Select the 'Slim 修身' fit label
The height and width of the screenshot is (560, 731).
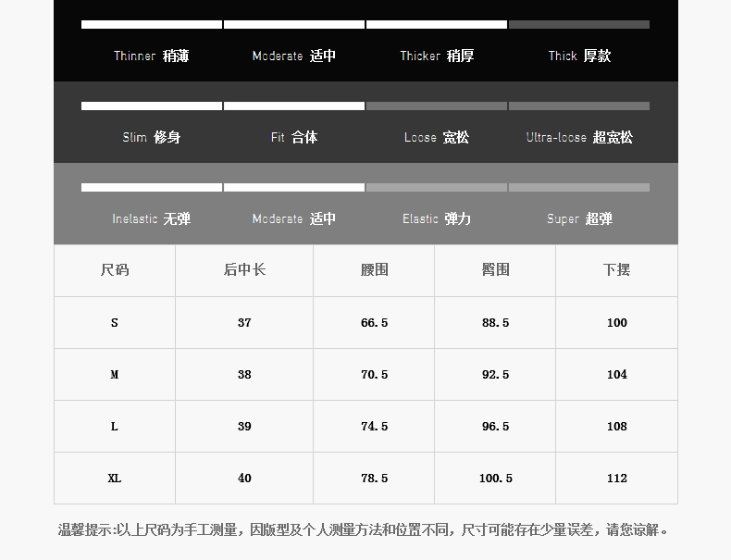pyautogui.click(x=151, y=137)
